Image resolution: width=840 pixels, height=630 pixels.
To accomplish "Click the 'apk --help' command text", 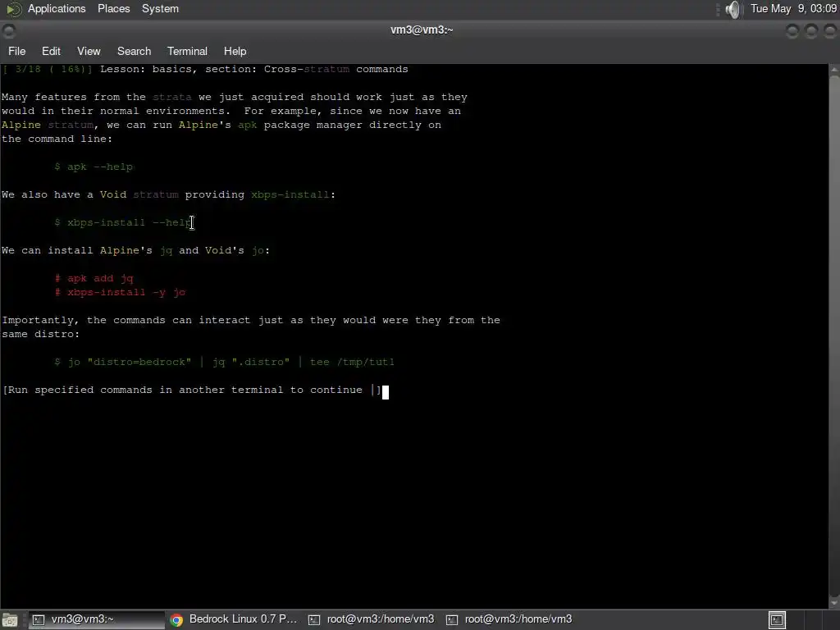I will pos(99,167).
